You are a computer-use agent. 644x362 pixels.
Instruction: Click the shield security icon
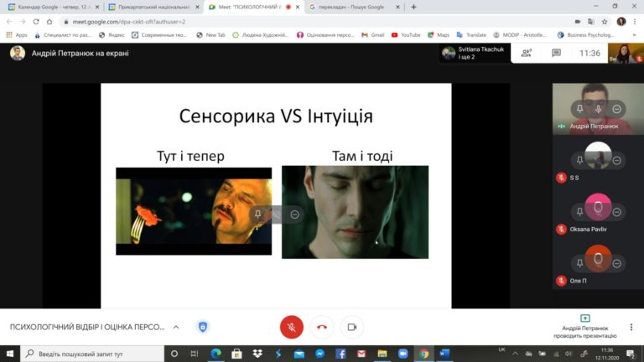click(201, 327)
